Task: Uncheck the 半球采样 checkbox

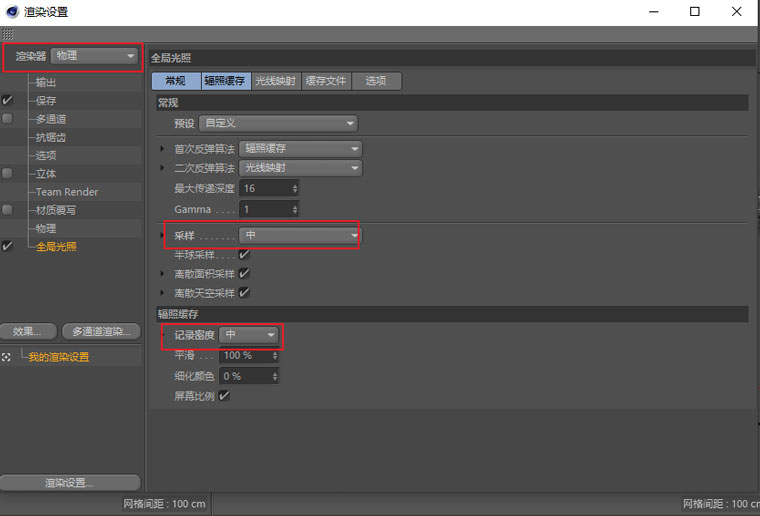Action: pos(244,254)
